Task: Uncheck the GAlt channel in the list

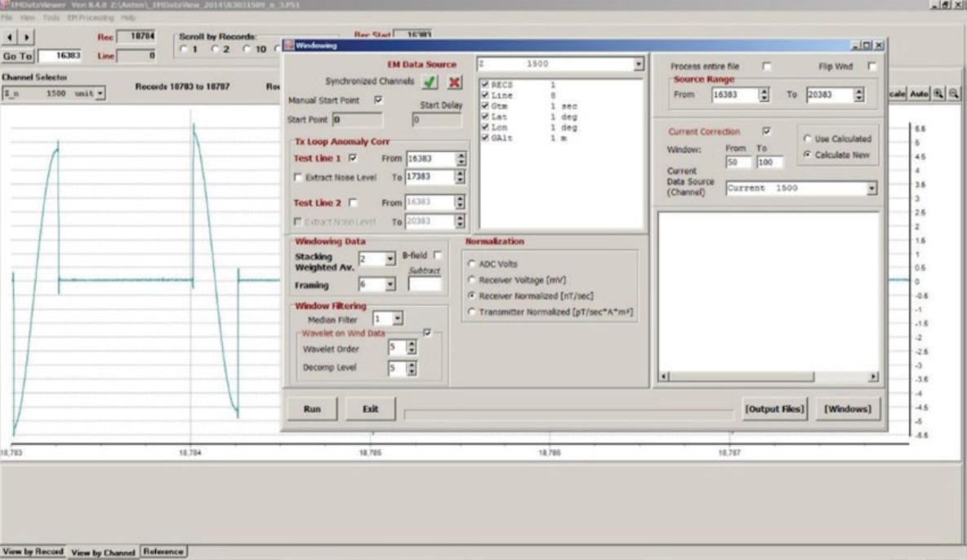Action: tap(485, 137)
